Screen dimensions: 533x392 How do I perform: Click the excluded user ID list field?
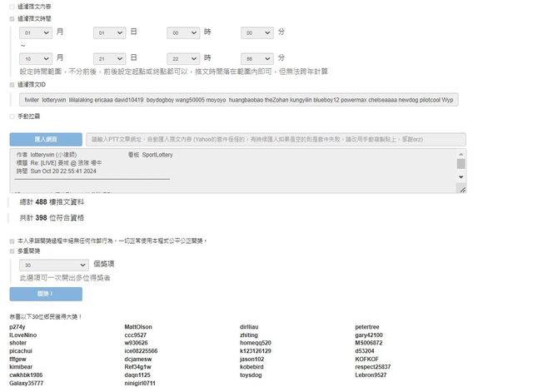[x=242, y=100]
